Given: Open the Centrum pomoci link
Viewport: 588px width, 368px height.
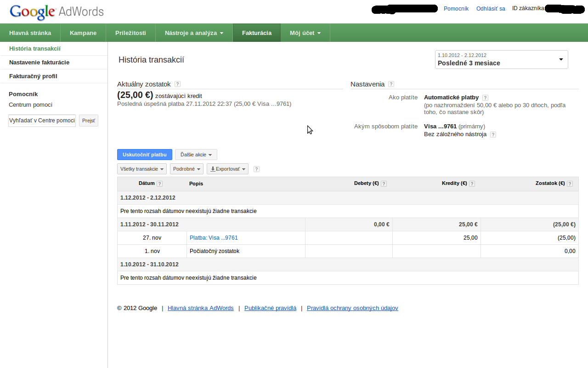Looking at the screenshot, I should point(31,105).
